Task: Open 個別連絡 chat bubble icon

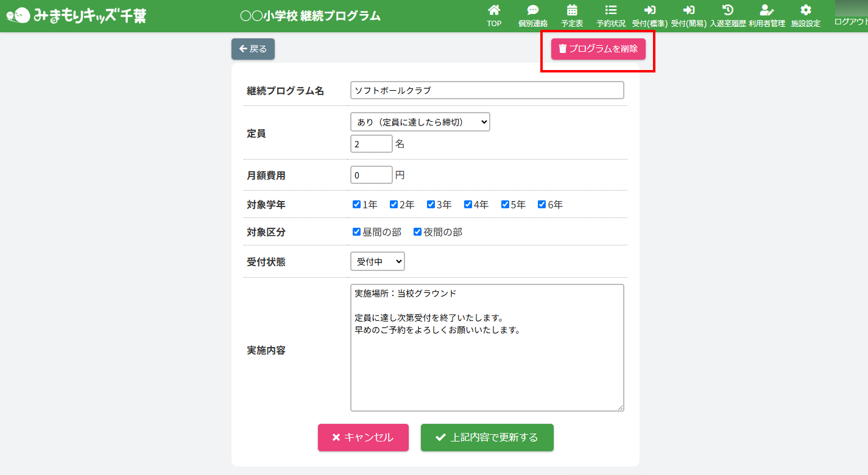Action: [532, 10]
